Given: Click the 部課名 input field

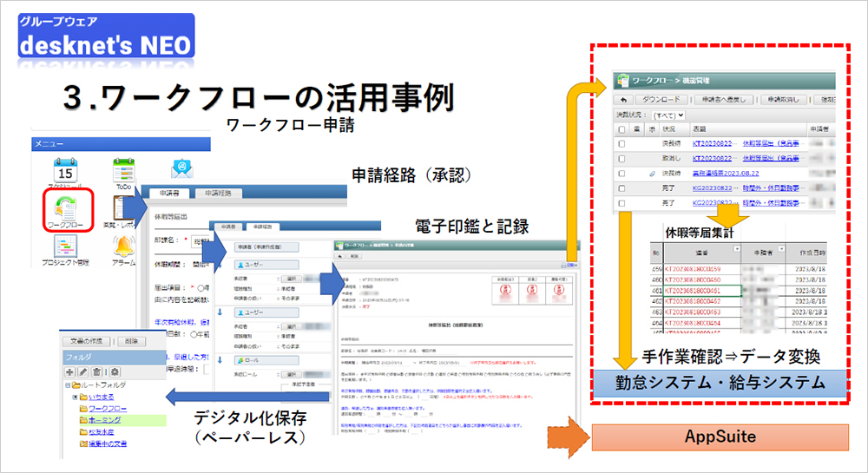Looking at the screenshot, I should coord(201,241).
